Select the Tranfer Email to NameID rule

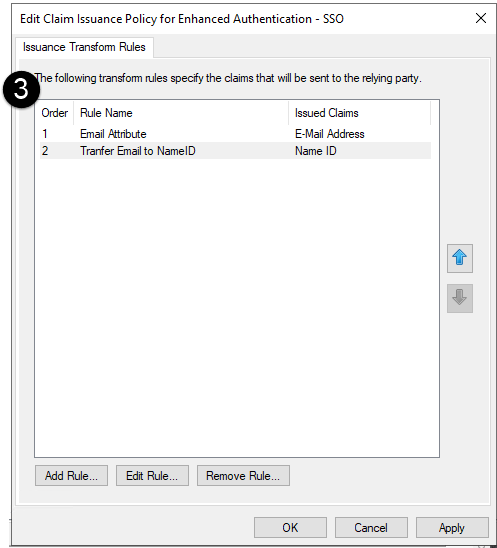(235, 151)
